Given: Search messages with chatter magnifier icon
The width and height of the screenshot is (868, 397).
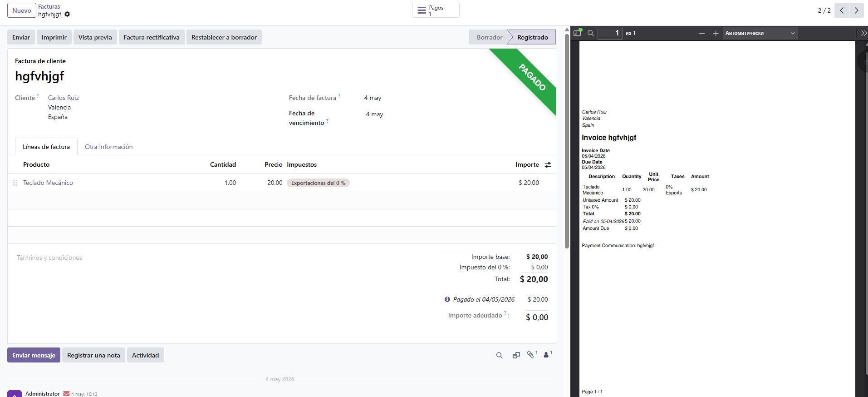Looking at the screenshot, I should (500, 355).
